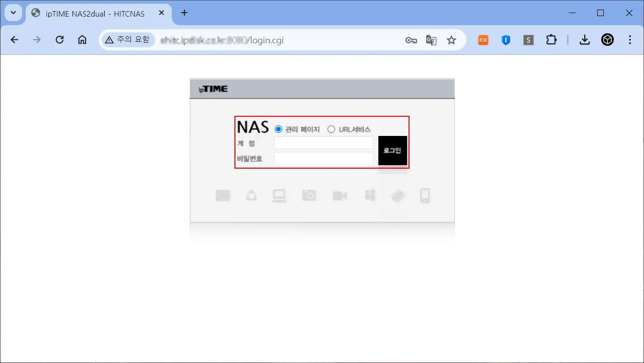Click the black 로그인 login button
Image resolution: width=644 pixels, height=363 pixels.
pos(392,151)
